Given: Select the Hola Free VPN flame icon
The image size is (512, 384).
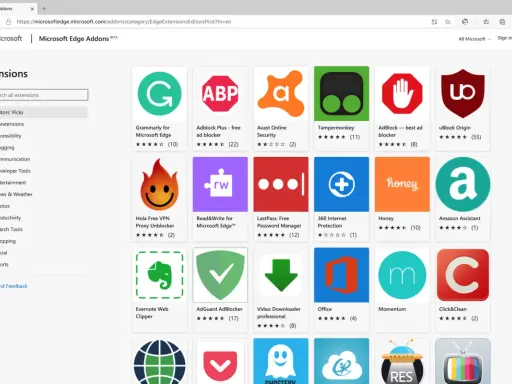Looking at the screenshot, I should 159,184.
